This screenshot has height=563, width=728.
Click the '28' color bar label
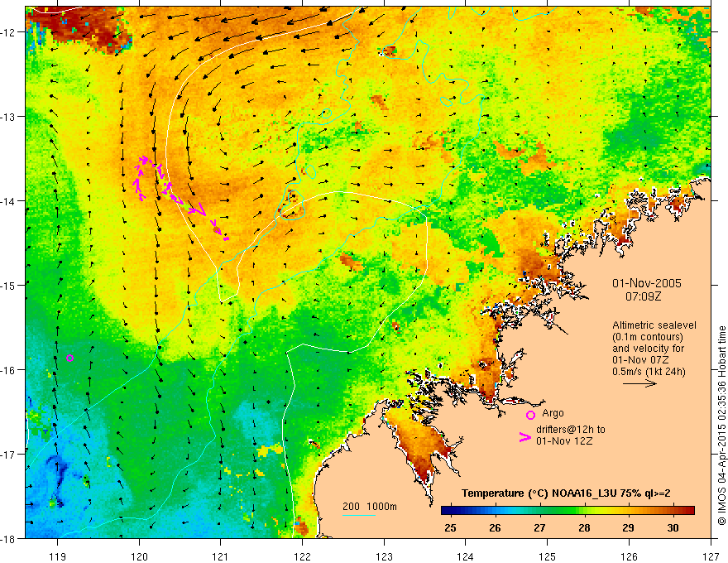click(x=584, y=527)
